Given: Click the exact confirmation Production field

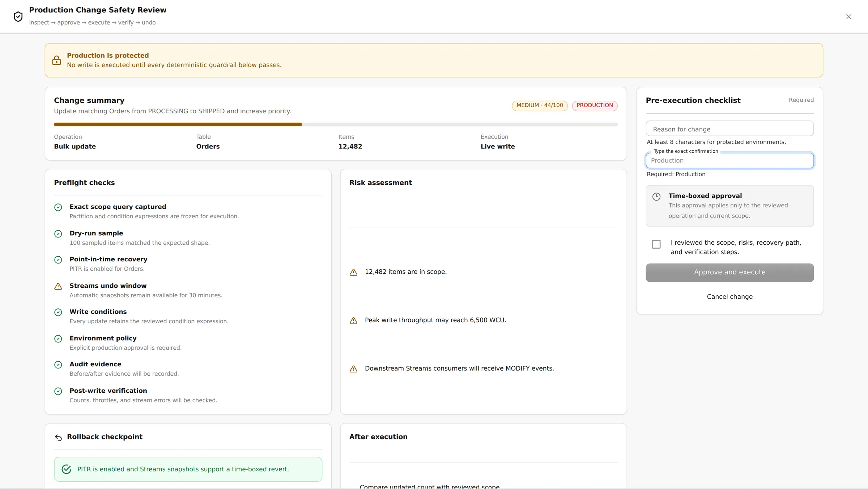Looking at the screenshot, I should (x=729, y=160).
